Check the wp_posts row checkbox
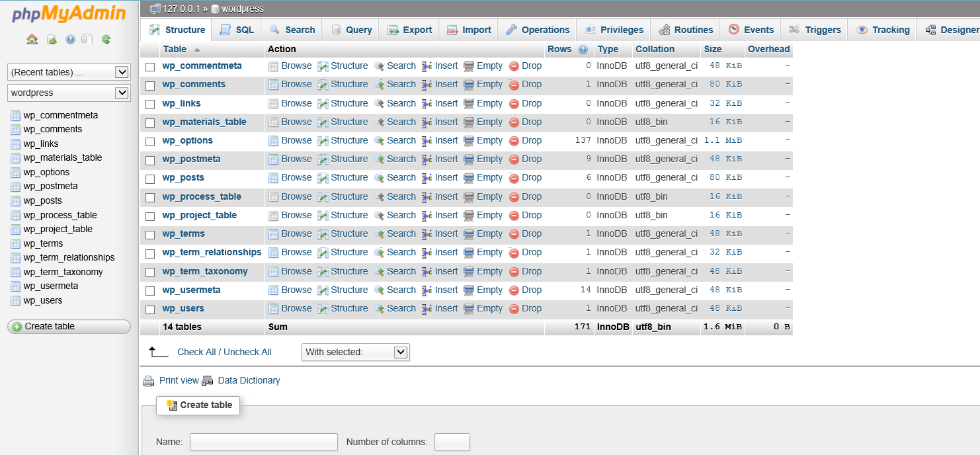Screen dimensions: 980x455 [x=150, y=179]
